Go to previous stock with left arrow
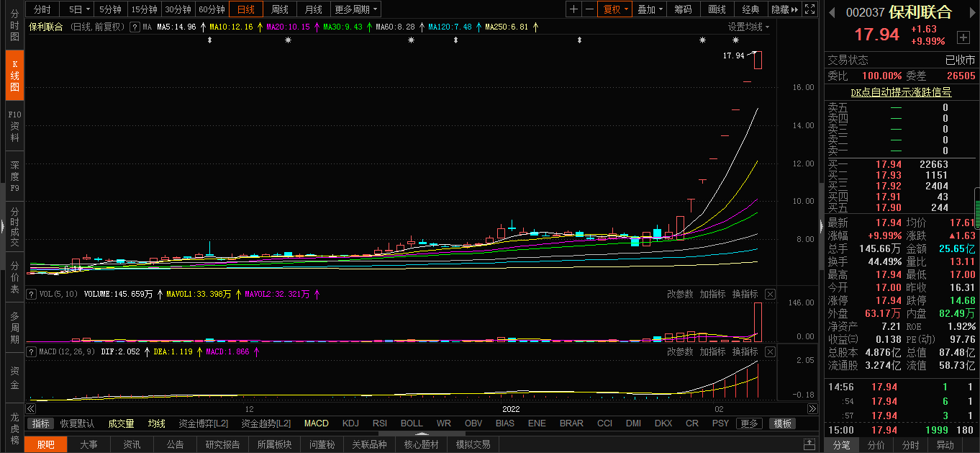 832,12
